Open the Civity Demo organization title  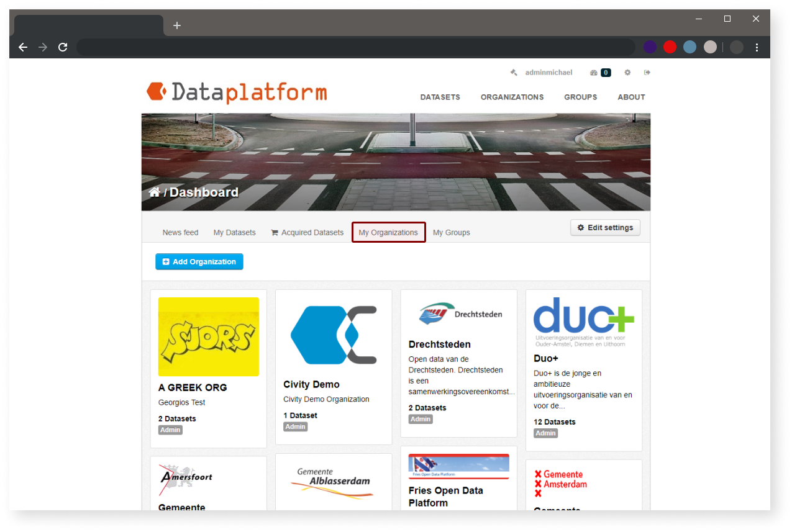311,384
